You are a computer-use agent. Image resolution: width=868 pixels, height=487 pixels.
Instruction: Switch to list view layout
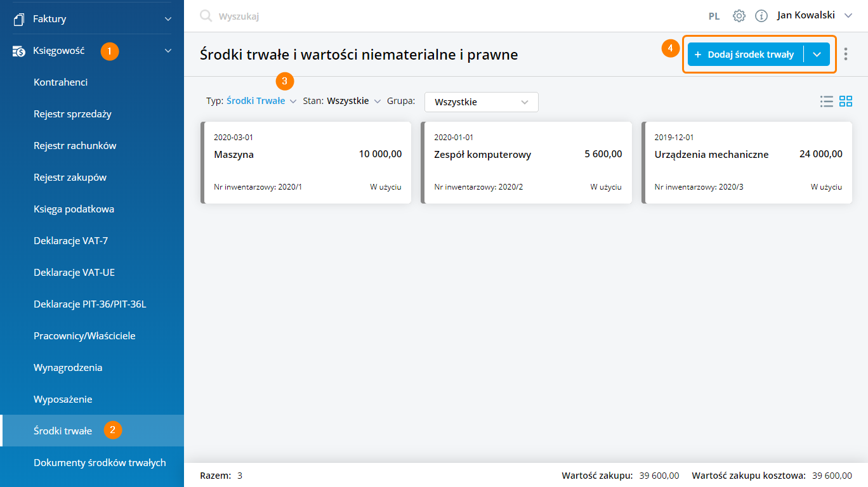tap(826, 101)
